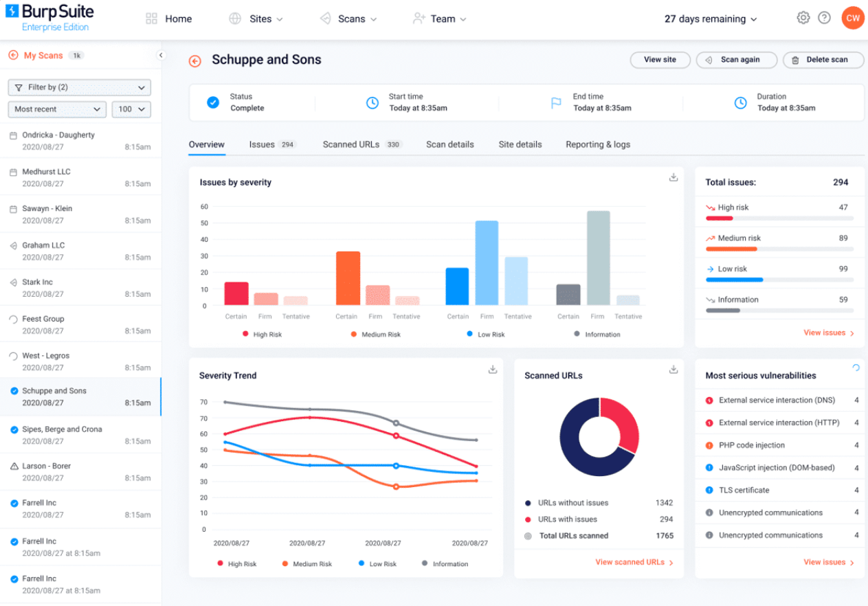
Task: Select the Graham LLC scan row
Action: [80, 251]
